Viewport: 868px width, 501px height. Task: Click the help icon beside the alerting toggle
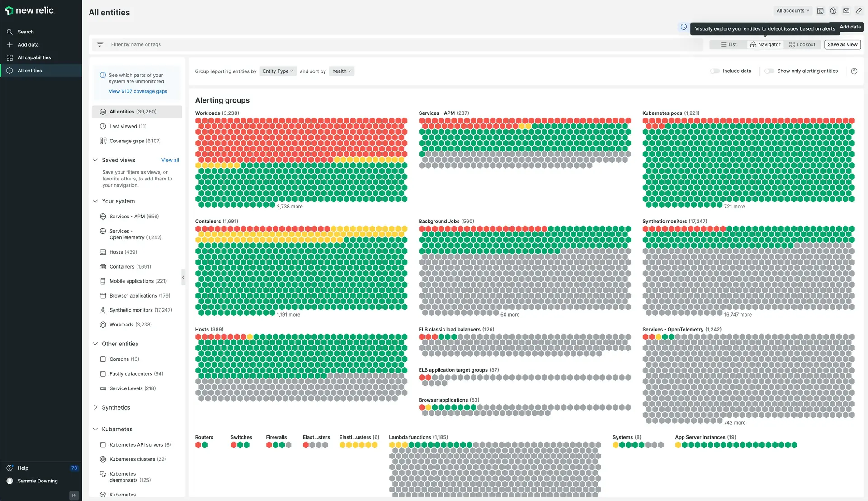coord(854,71)
